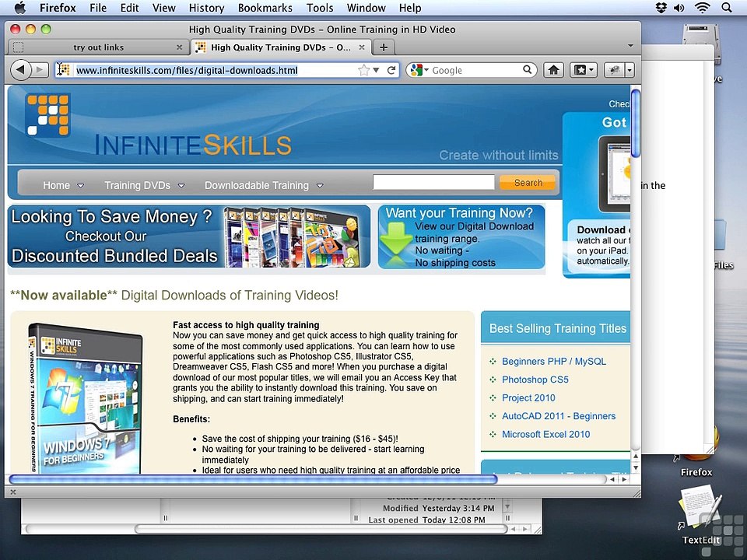
Task: Click the orange Search button
Action: [x=528, y=182]
